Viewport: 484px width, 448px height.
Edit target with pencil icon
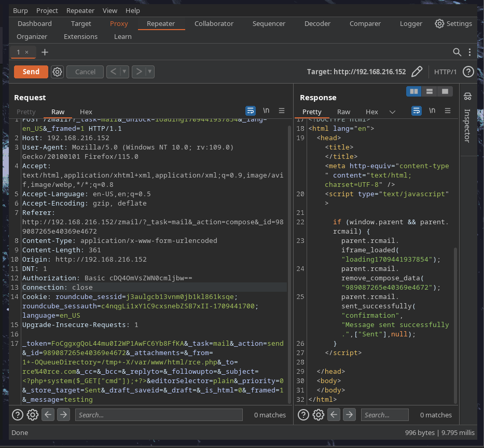[x=417, y=72]
